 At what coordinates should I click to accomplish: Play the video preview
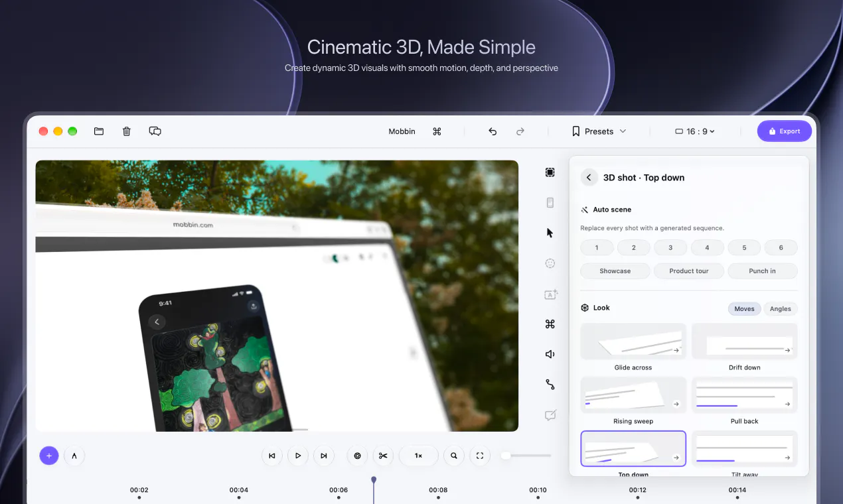[x=298, y=456]
